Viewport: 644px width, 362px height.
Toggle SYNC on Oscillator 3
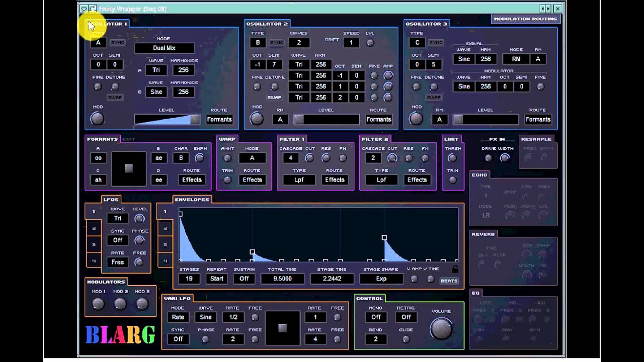436,43
